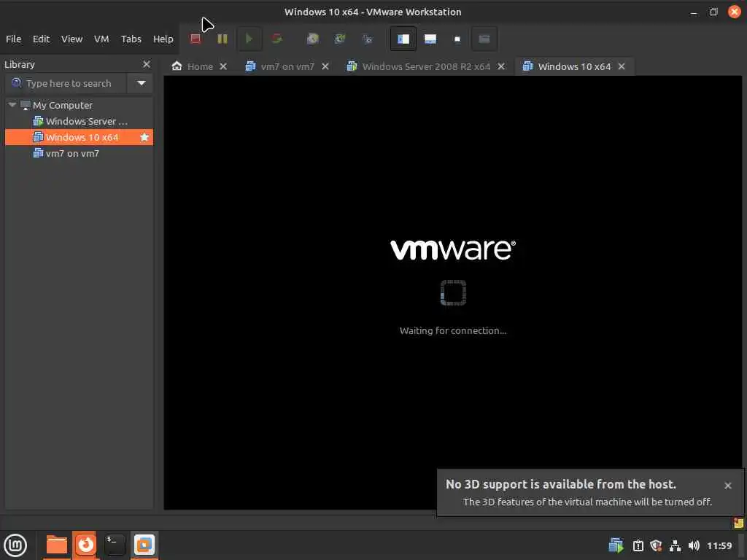This screenshot has height=560, width=747.
Task: Open the Help menu
Action: (163, 39)
